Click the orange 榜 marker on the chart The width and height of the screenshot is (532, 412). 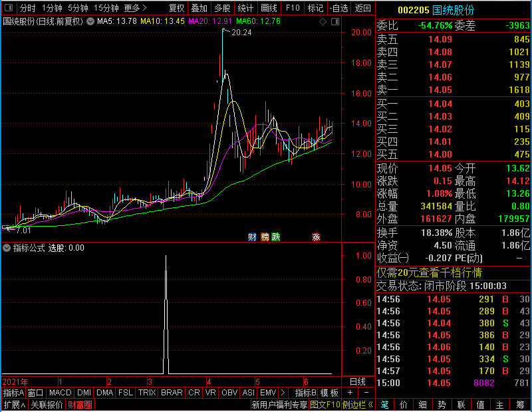[265, 237]
